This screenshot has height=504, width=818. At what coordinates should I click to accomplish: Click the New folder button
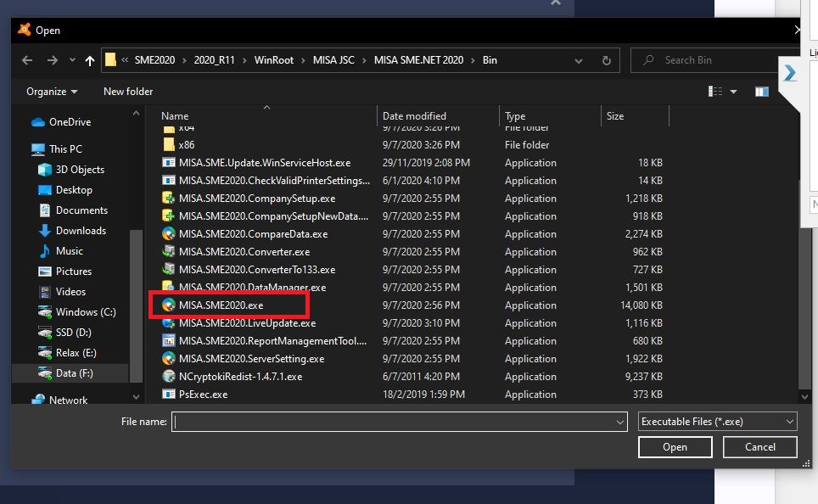click(x=128, y=92)
